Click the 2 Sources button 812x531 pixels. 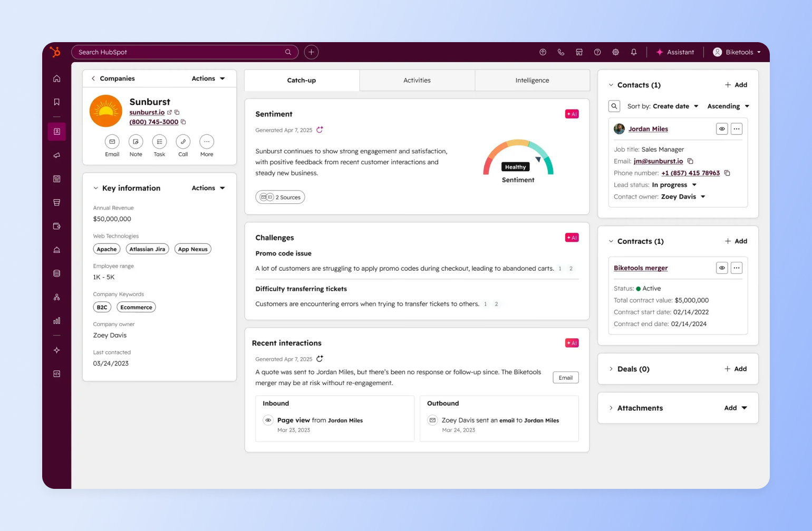click(281, 197)
